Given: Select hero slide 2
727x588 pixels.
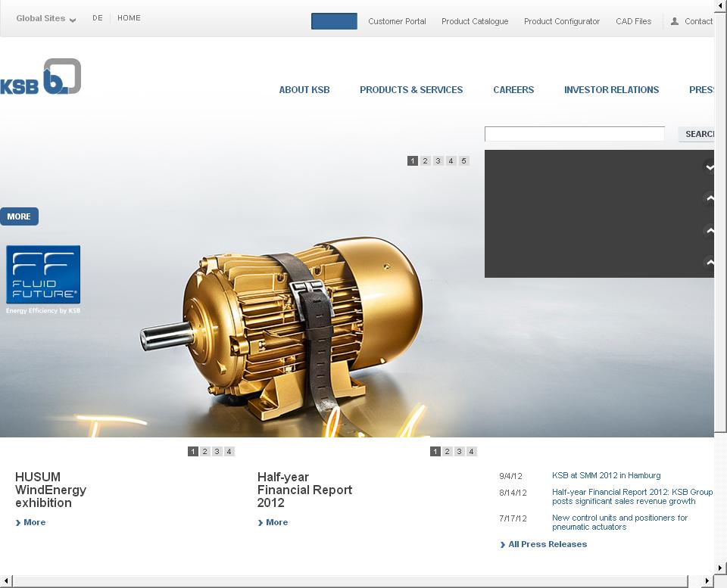Looking at the screenshot, I should pyautogui.click(x=425, y=160).
